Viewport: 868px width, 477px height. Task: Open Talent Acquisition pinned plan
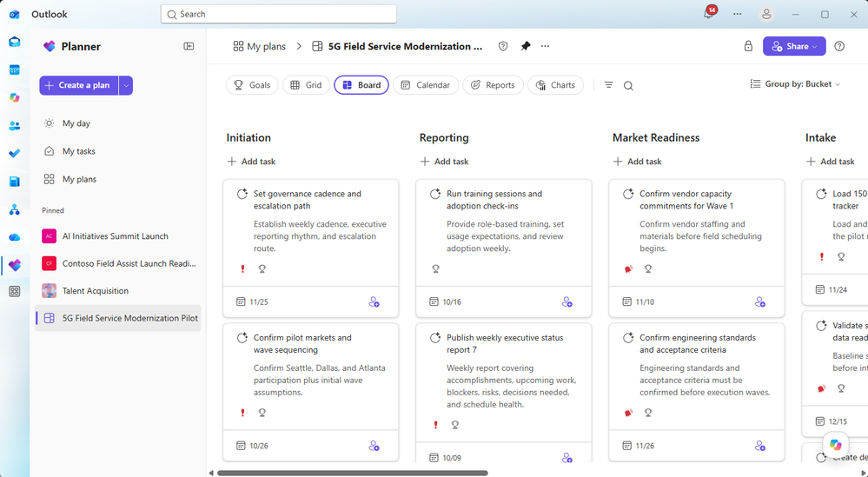pos(118,290)
